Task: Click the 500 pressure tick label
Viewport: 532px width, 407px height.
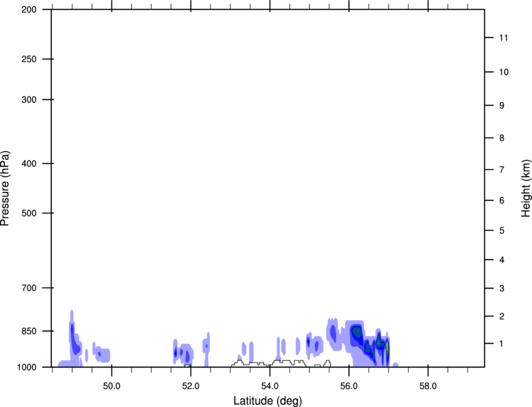Action: (29, 213)
